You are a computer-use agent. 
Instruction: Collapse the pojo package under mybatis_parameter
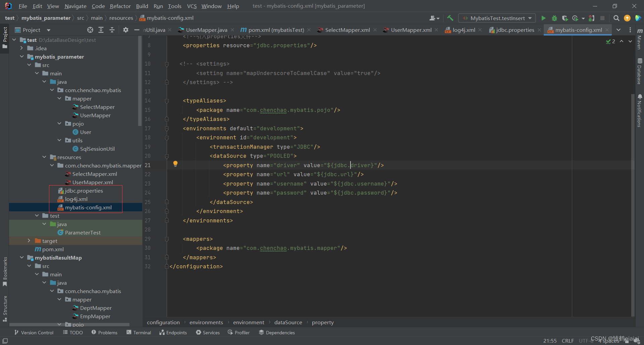click(x=59, y=124)
